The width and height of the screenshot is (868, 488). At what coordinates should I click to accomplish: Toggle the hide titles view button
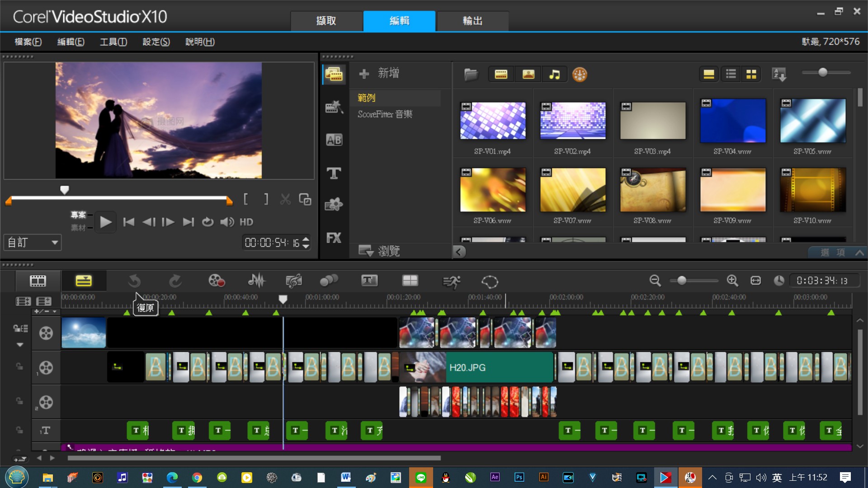pyautogui.click(x=709, y=74)
